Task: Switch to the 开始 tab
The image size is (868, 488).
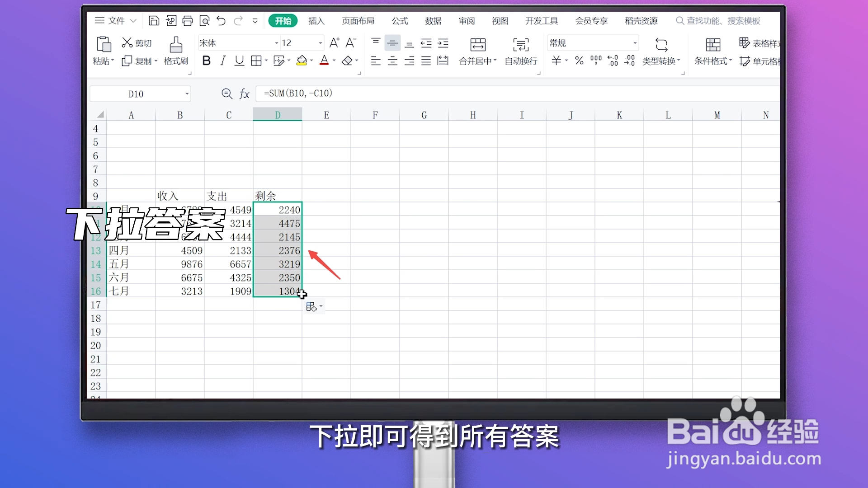Action: pyautogui.click(x=283, y=21)
